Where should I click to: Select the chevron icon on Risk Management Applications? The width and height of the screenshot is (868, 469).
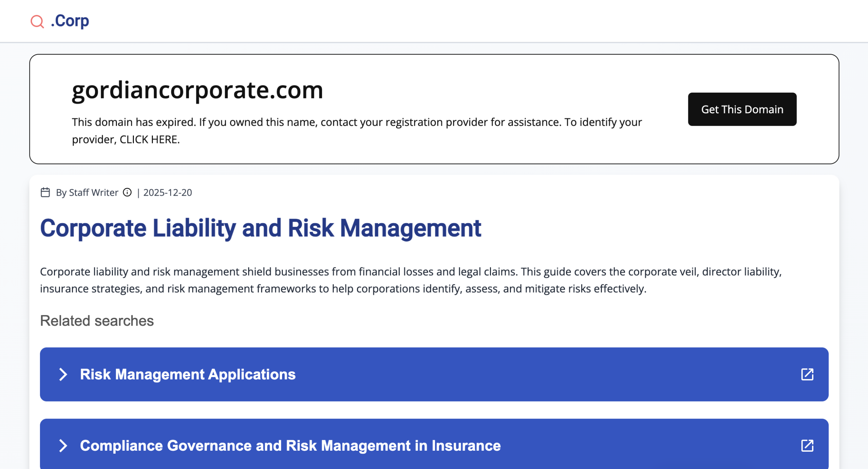coord(63,374)
